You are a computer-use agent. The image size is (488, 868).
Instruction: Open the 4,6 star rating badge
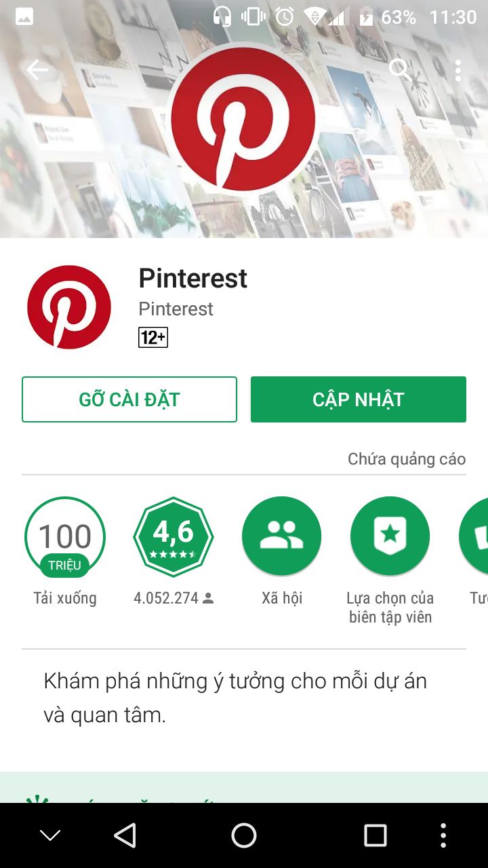174,537
